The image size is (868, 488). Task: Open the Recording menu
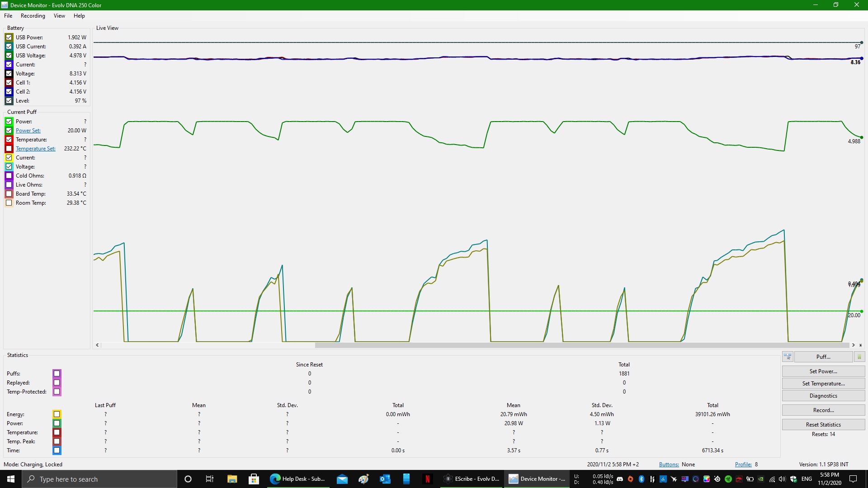coord(33,16)
